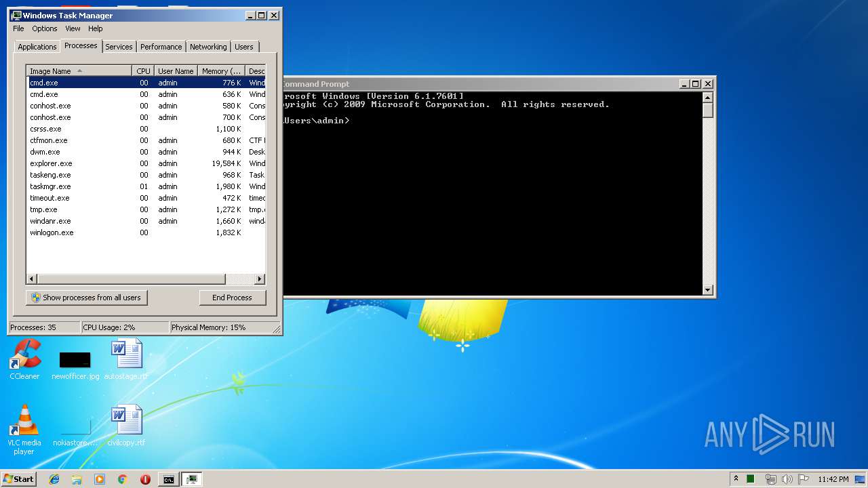Image resolution: width=868 pixels, height=488 pixels.
Task: Select the autostage.rtf desktop document
Action: (x=126, y=360)
